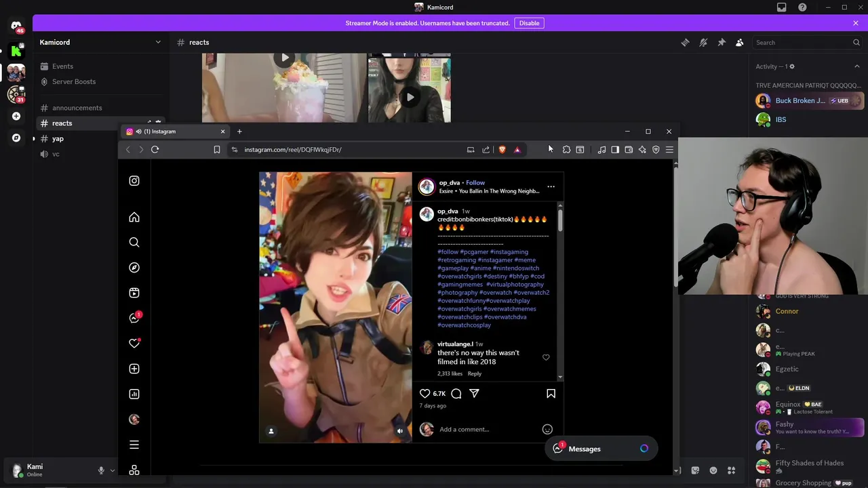Image resolution: width=868 pixels, height=488 pixels.
Task: Toggle channel notification mute bell
Action: pyautogui.click(x=703, y=43)
